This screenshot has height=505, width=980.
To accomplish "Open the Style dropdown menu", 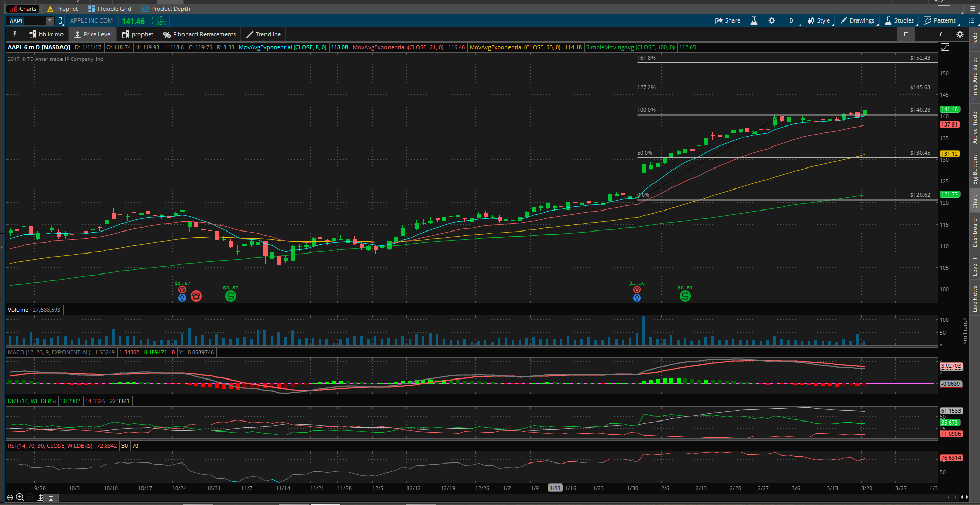I will (x=819, y=21).
